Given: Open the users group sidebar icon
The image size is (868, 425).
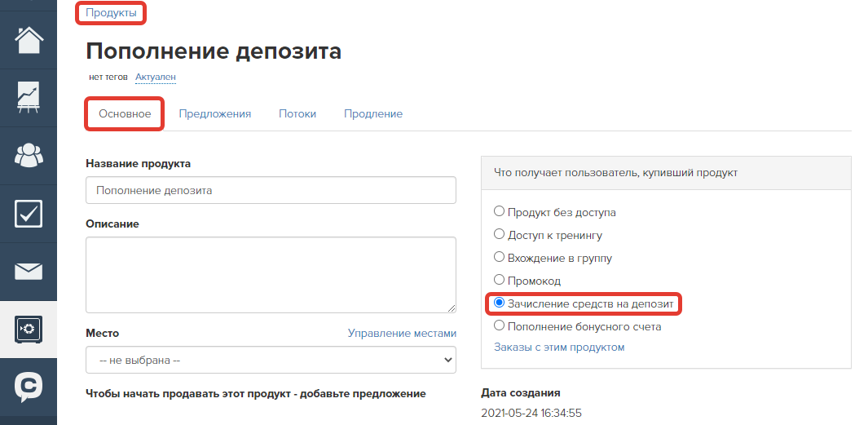Looking at the screenshot, I should (x=29, y=156).
